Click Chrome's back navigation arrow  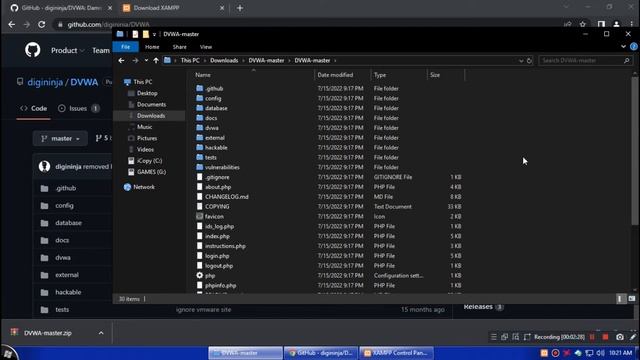click(11, 24)
